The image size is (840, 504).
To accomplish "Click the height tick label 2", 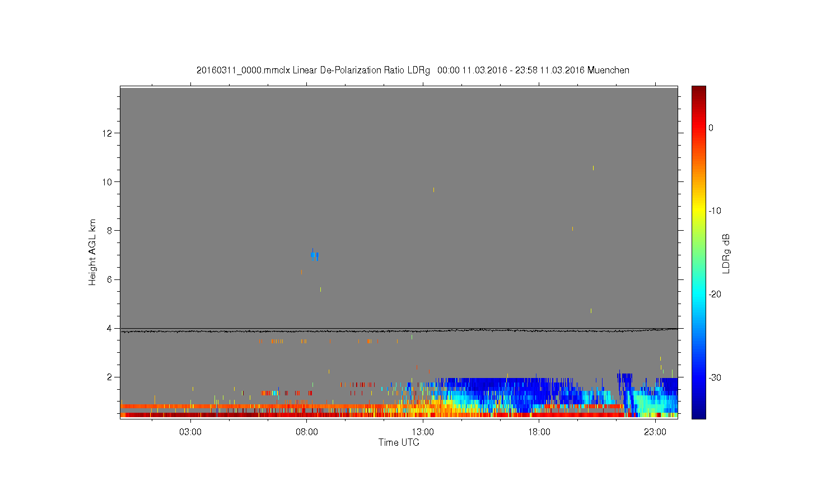I will [x=110, y=377].
